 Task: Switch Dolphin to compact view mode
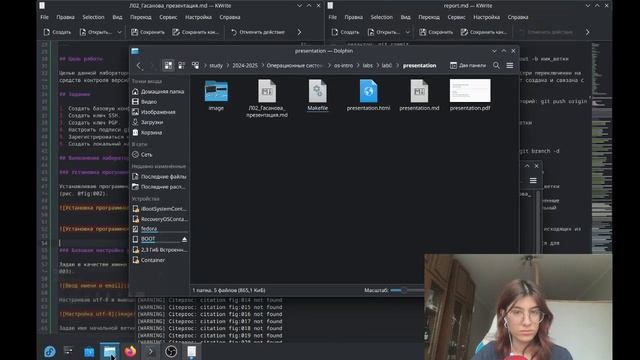(x=182, y=65)
